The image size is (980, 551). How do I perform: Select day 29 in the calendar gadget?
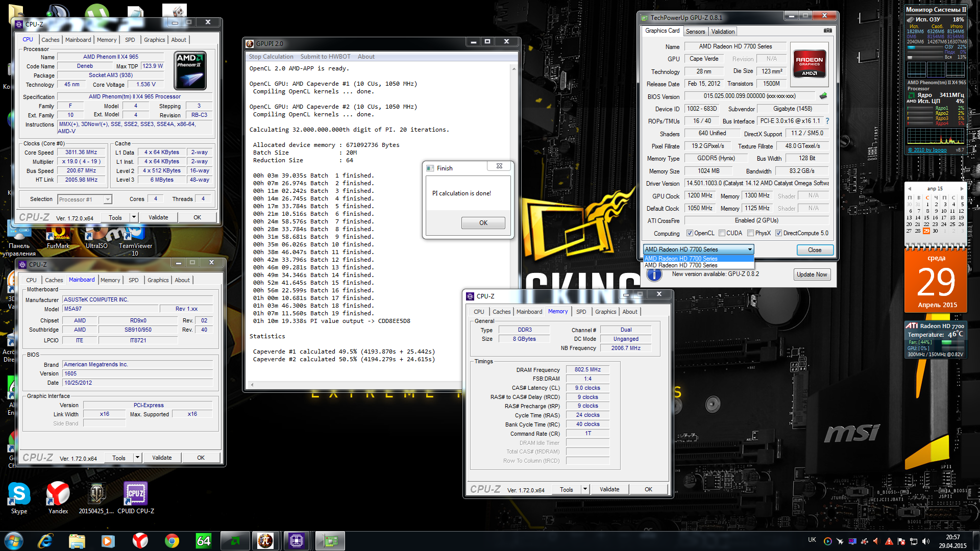926,231
